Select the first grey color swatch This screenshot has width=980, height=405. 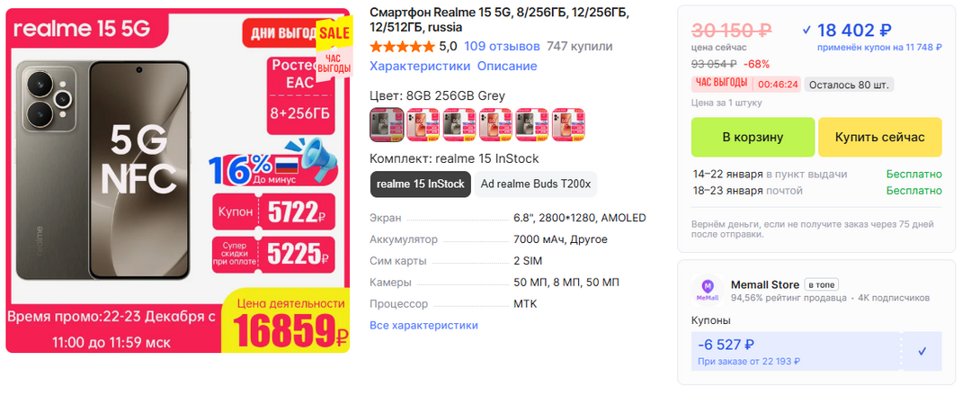point(387,124)
